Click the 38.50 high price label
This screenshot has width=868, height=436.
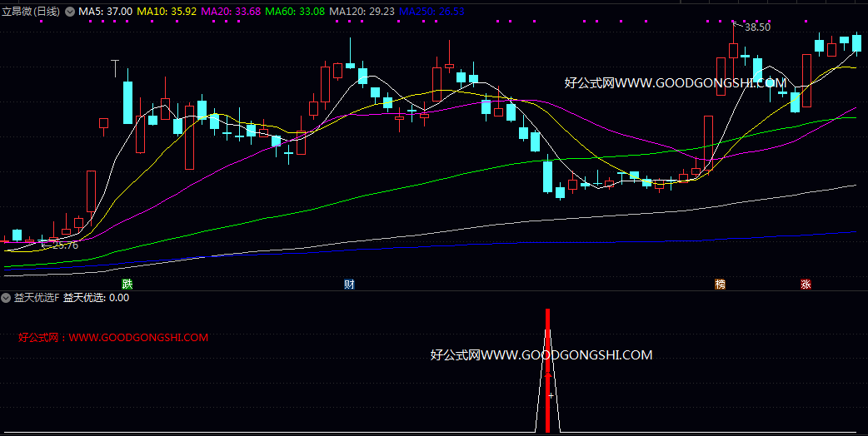757,27
